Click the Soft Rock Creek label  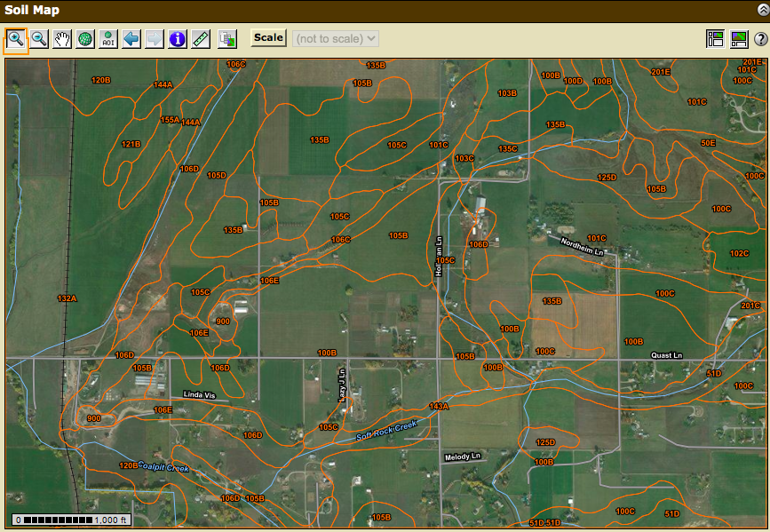pyautogui.click(x=386, y=431)
